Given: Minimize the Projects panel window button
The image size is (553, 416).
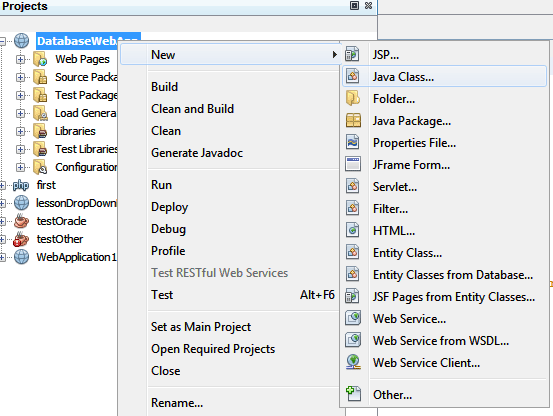Looking at the screenshot, I should (354, 5).
